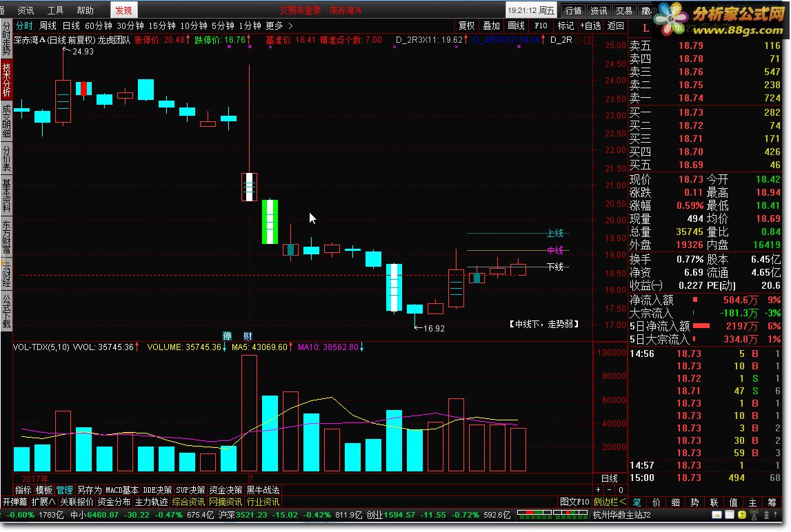
Task: Select the 价 tab in the sidebar
Action: coord(657,502)
